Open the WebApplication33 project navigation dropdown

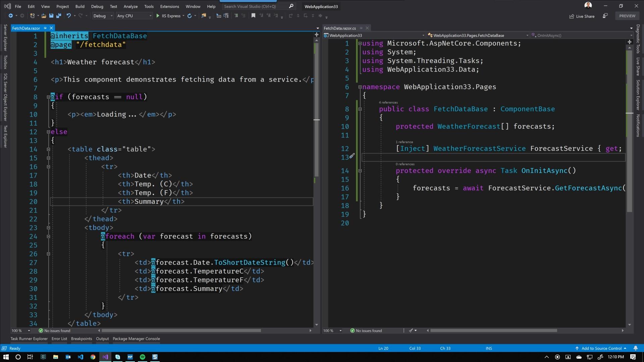coord(374,35)
